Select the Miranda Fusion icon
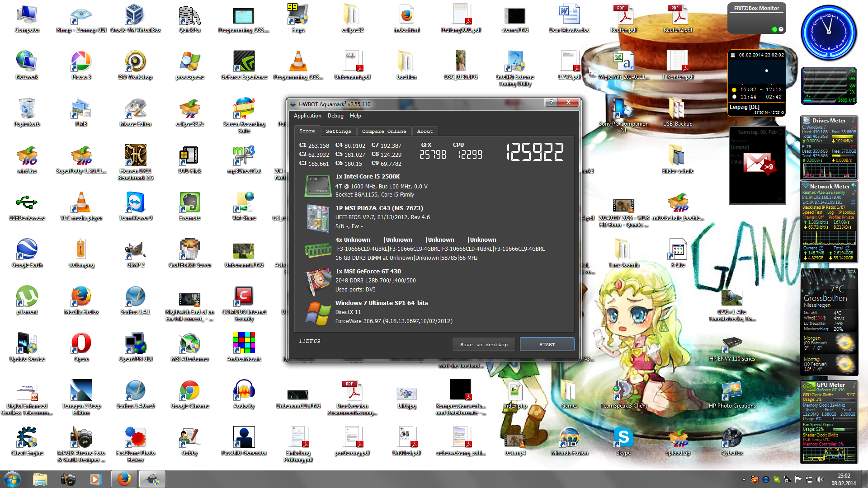 pyautogui.click(x=570, y=442)
